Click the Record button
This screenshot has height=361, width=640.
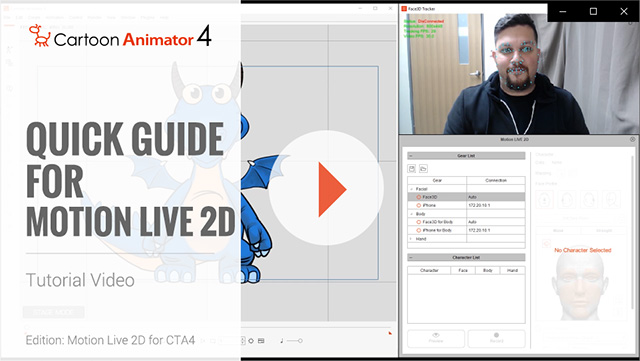[496, 338]
